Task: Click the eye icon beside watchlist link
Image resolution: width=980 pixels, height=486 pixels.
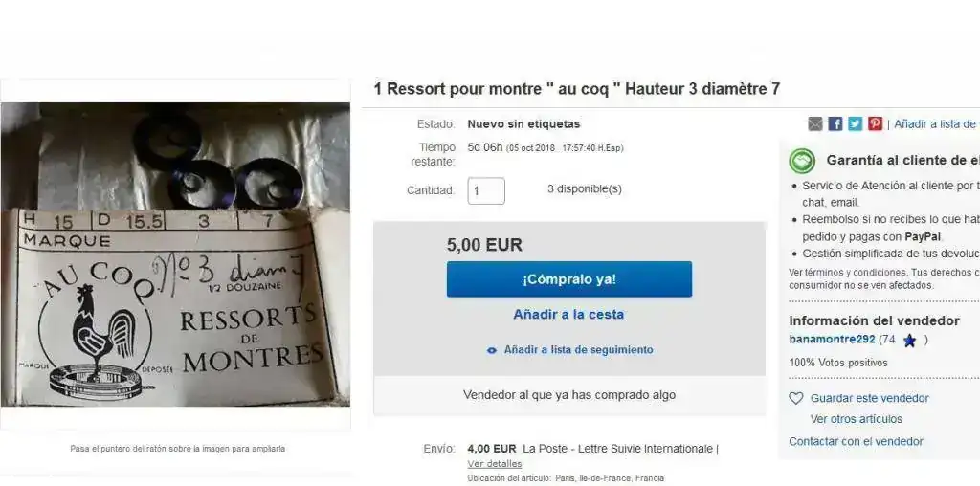Action: tap(492, 350)
